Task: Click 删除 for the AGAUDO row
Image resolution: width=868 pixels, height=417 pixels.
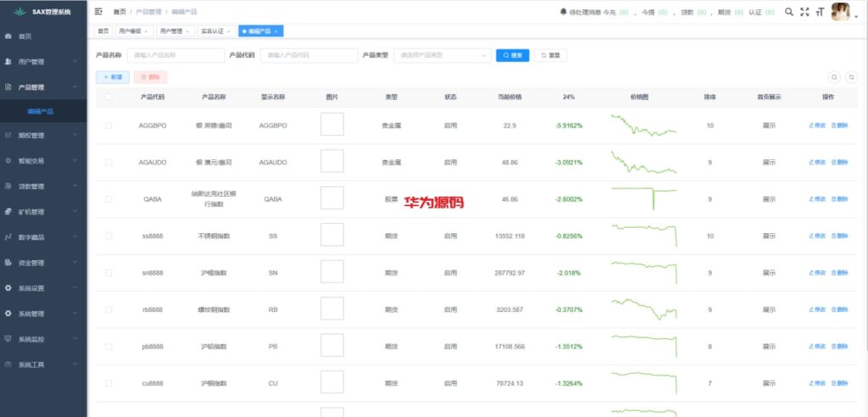Action: [x=839, y=162]
